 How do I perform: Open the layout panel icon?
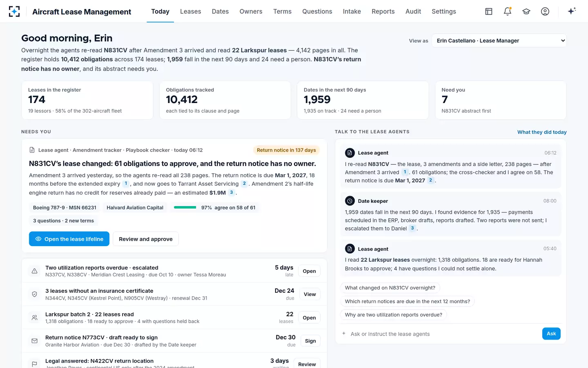[489, 11]
